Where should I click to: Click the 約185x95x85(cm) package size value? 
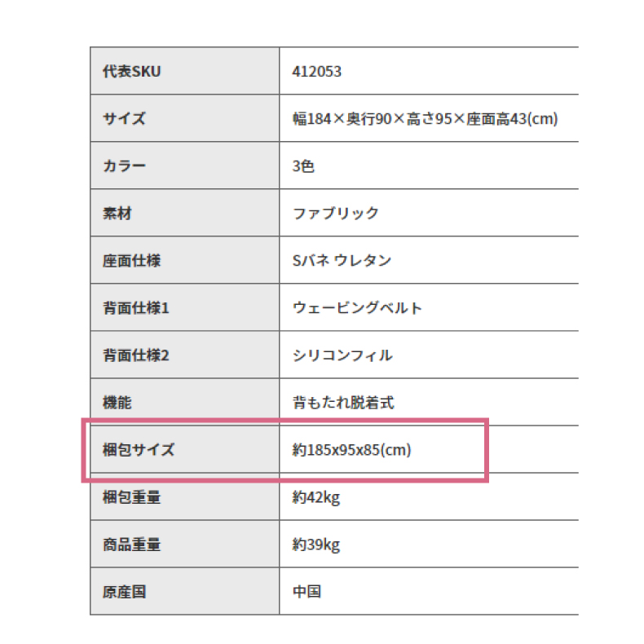351,450
